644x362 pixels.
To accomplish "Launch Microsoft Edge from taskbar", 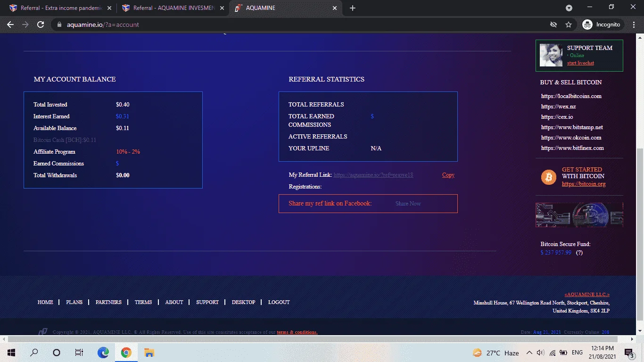I will coord(103,353).
